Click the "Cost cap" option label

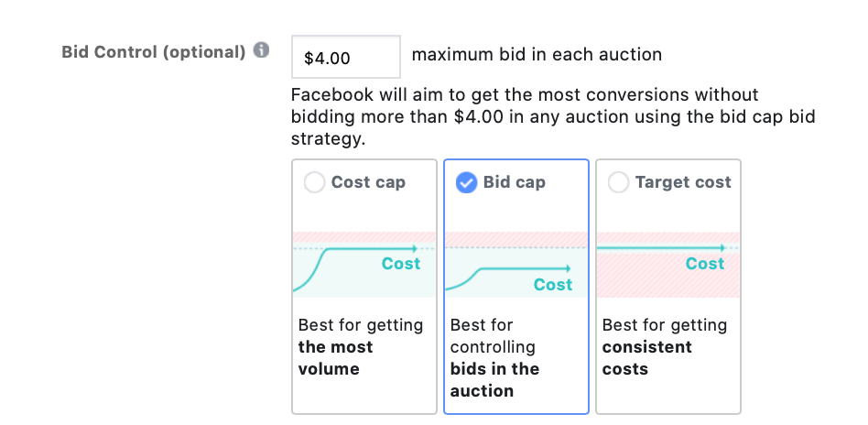click(368, 182)
